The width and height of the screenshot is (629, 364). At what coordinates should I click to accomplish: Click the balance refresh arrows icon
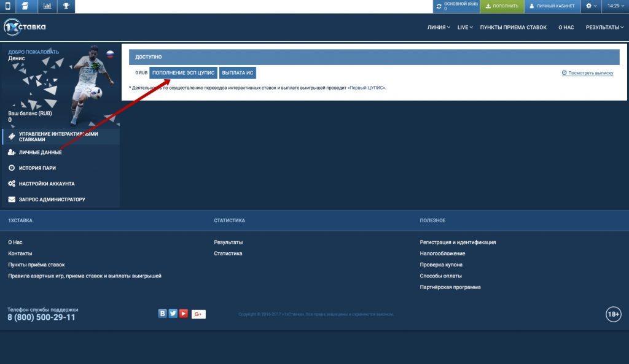point(439,6)
